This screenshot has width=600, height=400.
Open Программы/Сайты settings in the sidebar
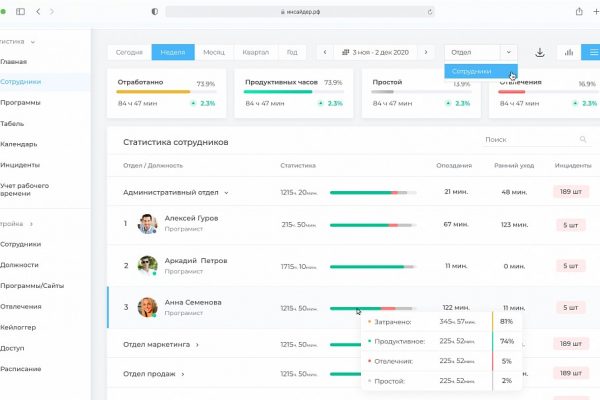point(32,286)
